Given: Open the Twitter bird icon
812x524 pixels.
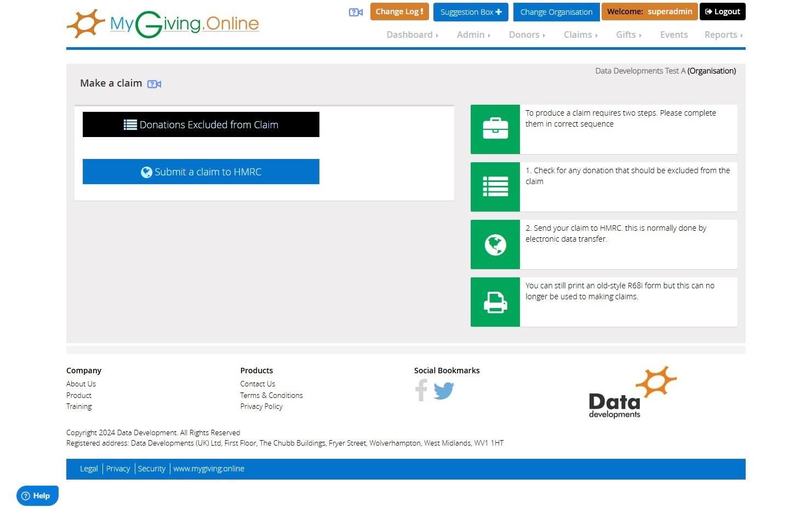Looking at the screenshot, I should tap(444, 391).
